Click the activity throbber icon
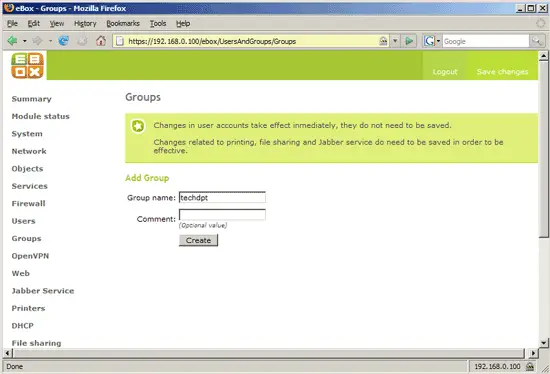The height and width of the screenshot is (374, 550). pos(541,23)
